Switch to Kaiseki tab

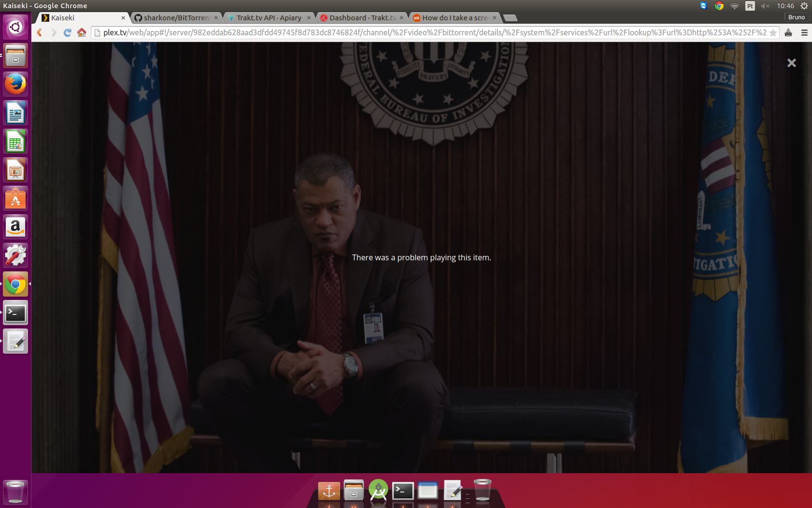coord(82,18)
